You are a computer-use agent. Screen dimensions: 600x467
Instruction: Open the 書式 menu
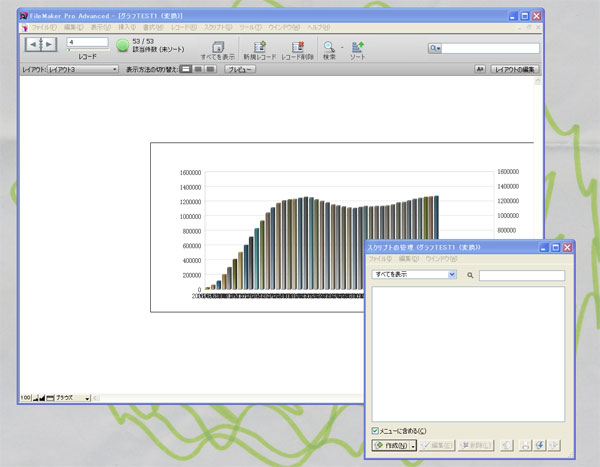pyautogui.click(x=153, y=28)
